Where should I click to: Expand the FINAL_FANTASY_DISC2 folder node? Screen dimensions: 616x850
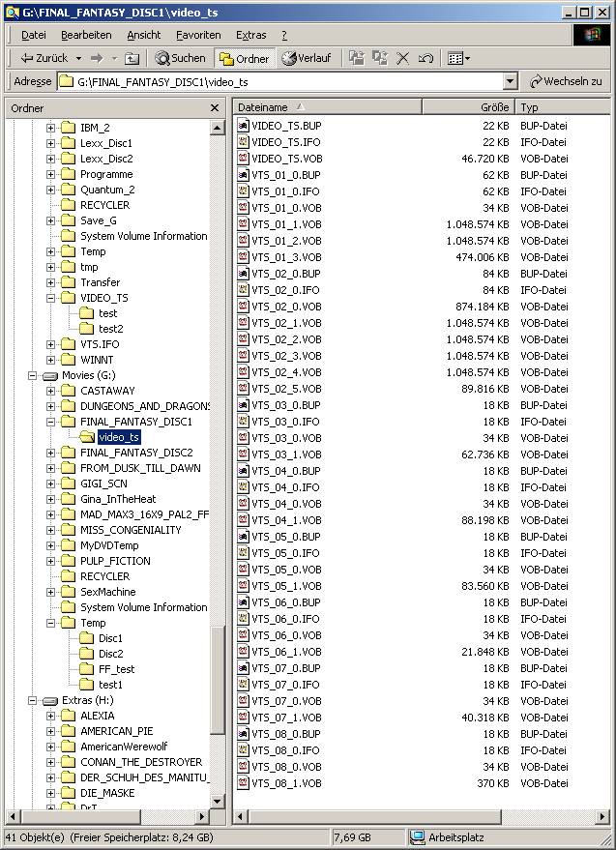50,453
